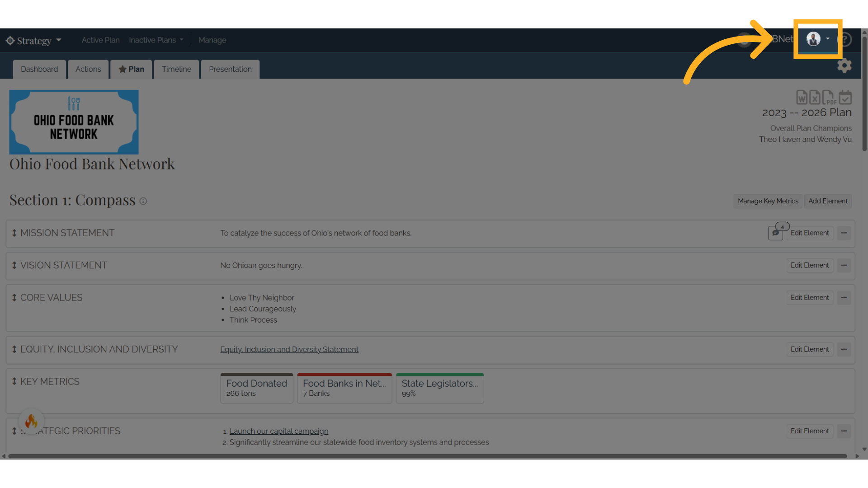Click the help question mark icon
This screenshot has width=868, height=488.
pos(845,40)
